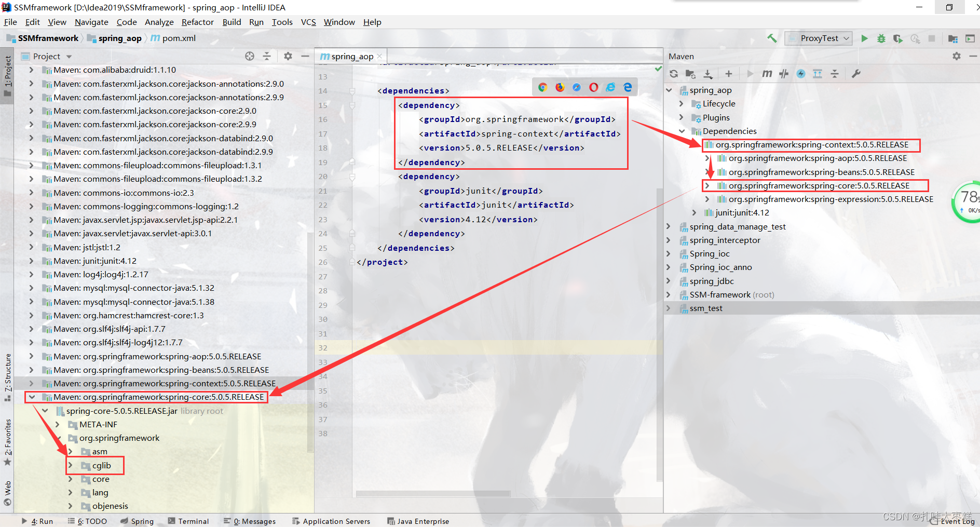Viewport: 980px width, 527px height.
Task: Run ProxyTest with the green play button
Action: pyautogui.click(x=864, y=38)
